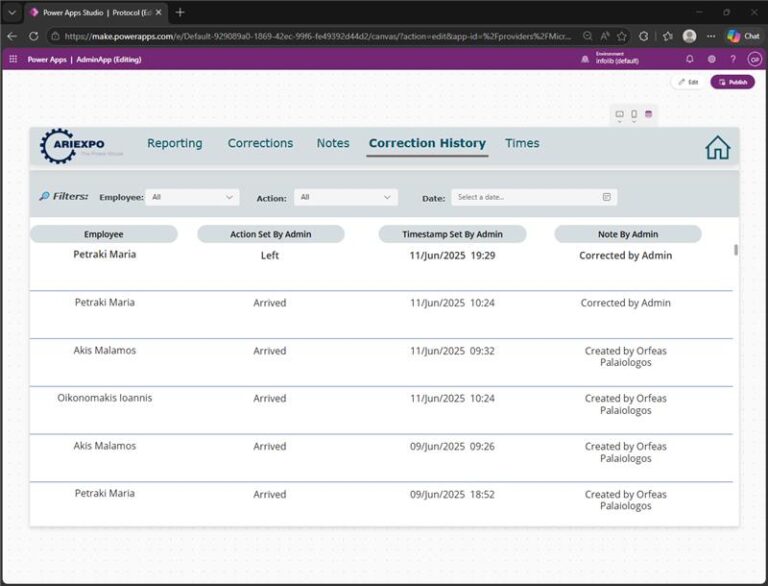
Task: Click the Select a date input field
Action: click(x=534, y=197)
